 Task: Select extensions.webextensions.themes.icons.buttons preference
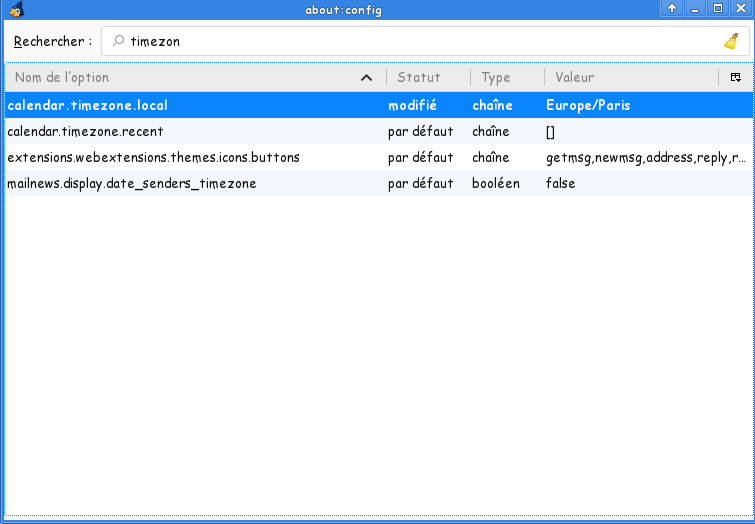[x=153, y=157]
